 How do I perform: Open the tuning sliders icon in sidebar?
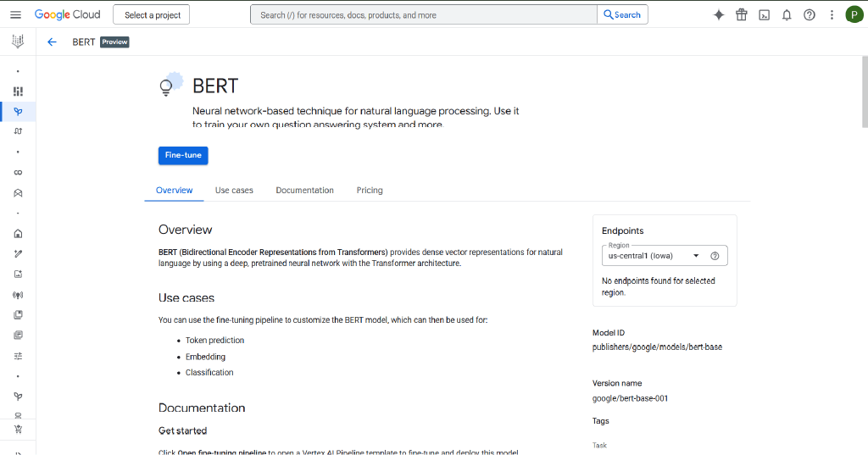tap(18, 356)
